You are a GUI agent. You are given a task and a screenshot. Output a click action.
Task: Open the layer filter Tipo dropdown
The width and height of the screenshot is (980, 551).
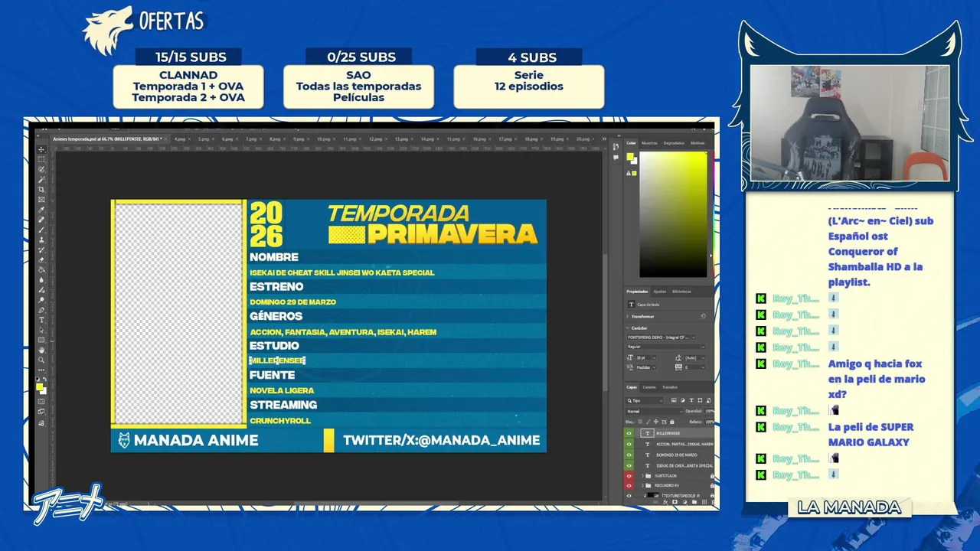pyautogui.click(x=645, y=400)
